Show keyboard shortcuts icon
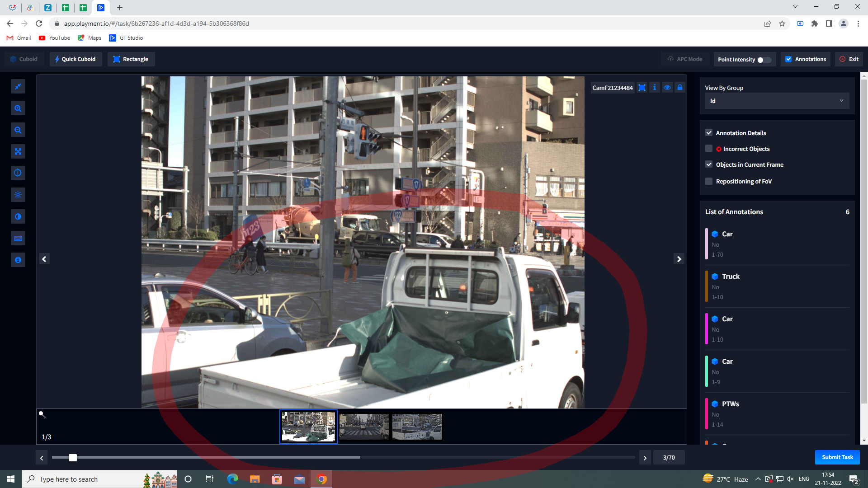This screenshot has width=868, height=488. pos(18,238)
